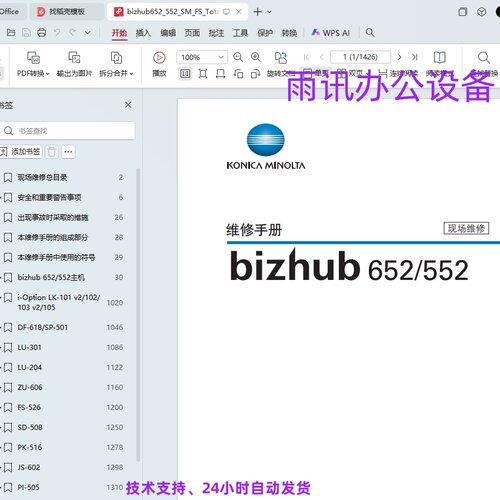Screen dimensions: 500x500
Task: Close the bizhub652_552 document tab
Action: [239, 12]
